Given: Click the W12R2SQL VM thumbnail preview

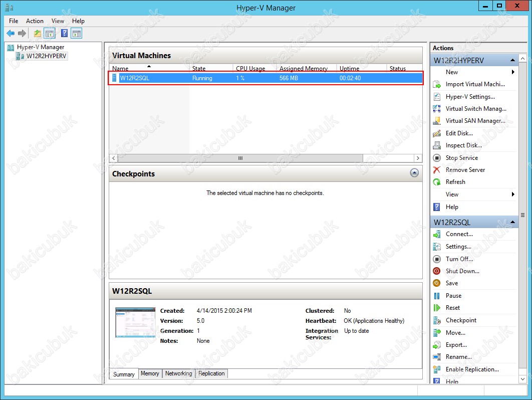Looking at the screenshot, I should (135, 323).
